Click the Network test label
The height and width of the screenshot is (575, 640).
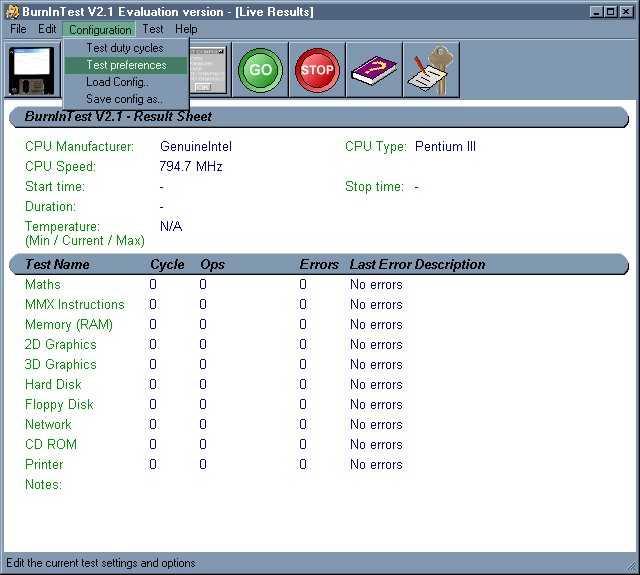[48, 424]
